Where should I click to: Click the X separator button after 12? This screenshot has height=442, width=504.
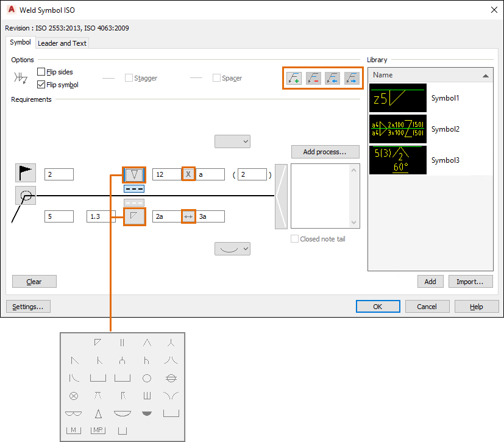[x=188, y=174]
